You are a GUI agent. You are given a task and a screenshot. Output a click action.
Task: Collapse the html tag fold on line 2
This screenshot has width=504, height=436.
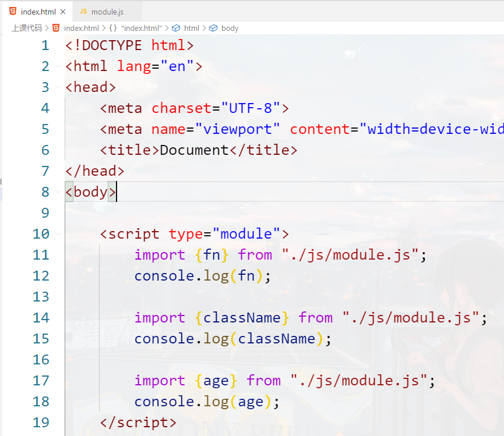pyautogui.click(x=58, y=66)
